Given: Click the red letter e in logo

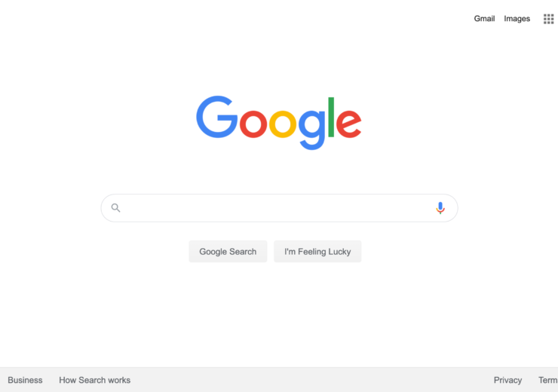Looking at the screenshot, I should (x=348, y=124).
